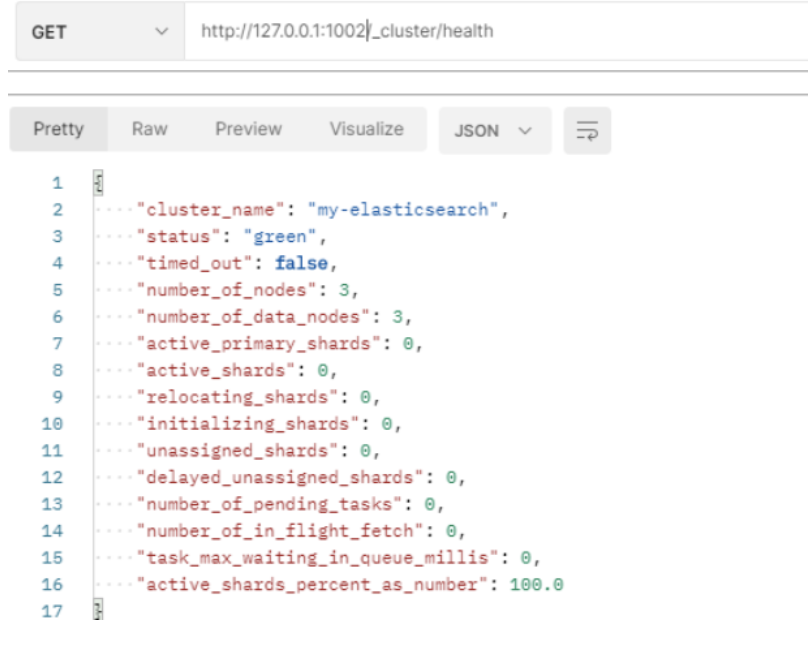Expand the JSON format dropdown
808x658 pixels.
click(x=494, y=131)
